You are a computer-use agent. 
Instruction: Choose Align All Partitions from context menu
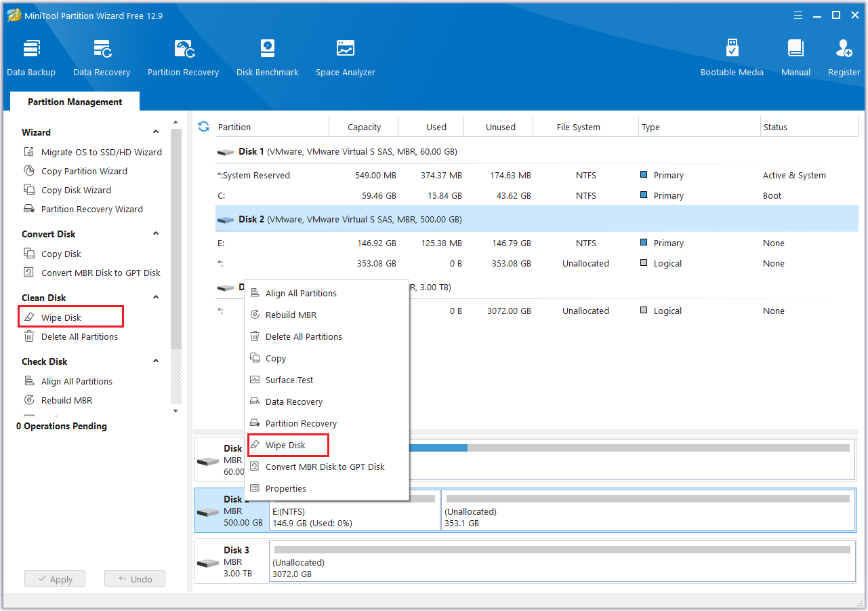(327, 294)
